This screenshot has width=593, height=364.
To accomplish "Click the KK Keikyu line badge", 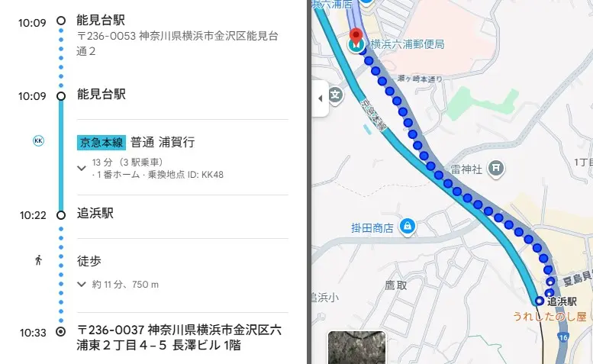I will pyautogui.click(x=38, y=140).
